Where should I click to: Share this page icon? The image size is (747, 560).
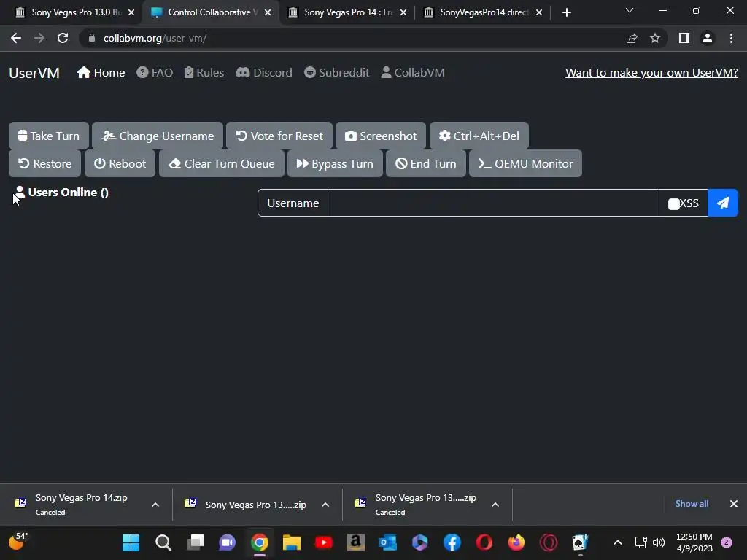click(x=632, y=38)
